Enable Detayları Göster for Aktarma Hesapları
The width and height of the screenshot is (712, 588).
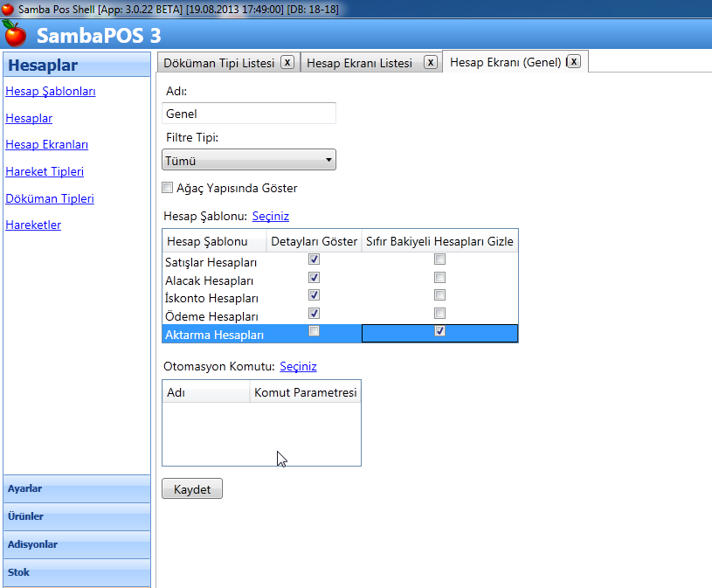pyautogui.click(x=313, y=330)
